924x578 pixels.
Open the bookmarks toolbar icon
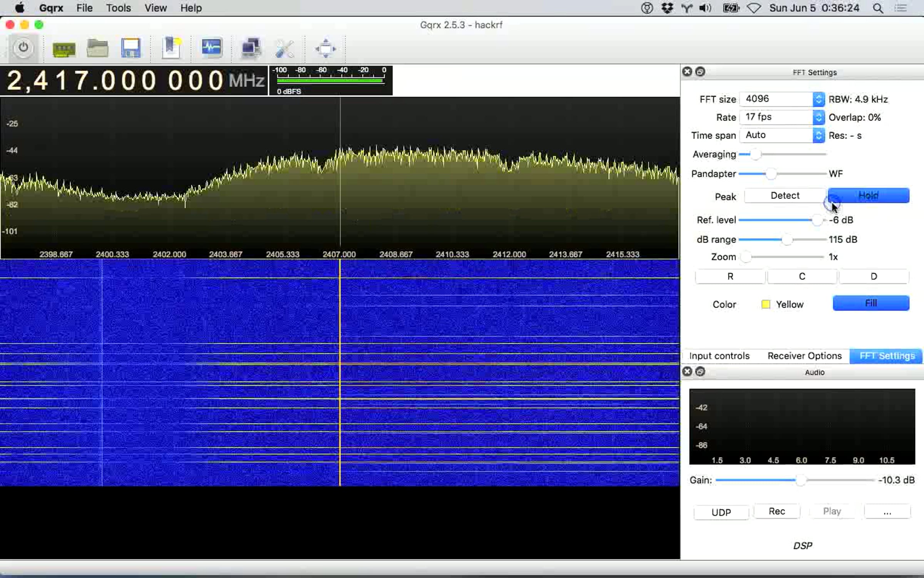[x=171, y=49]
